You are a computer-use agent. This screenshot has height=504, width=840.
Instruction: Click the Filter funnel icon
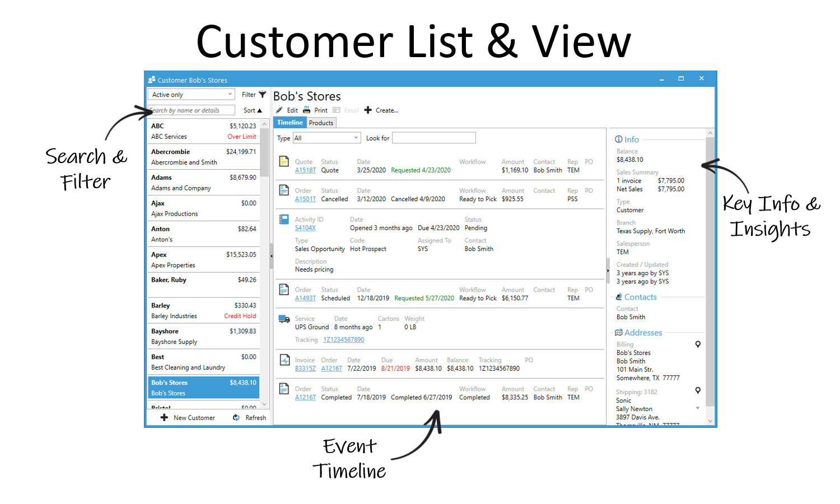point(262,95)
